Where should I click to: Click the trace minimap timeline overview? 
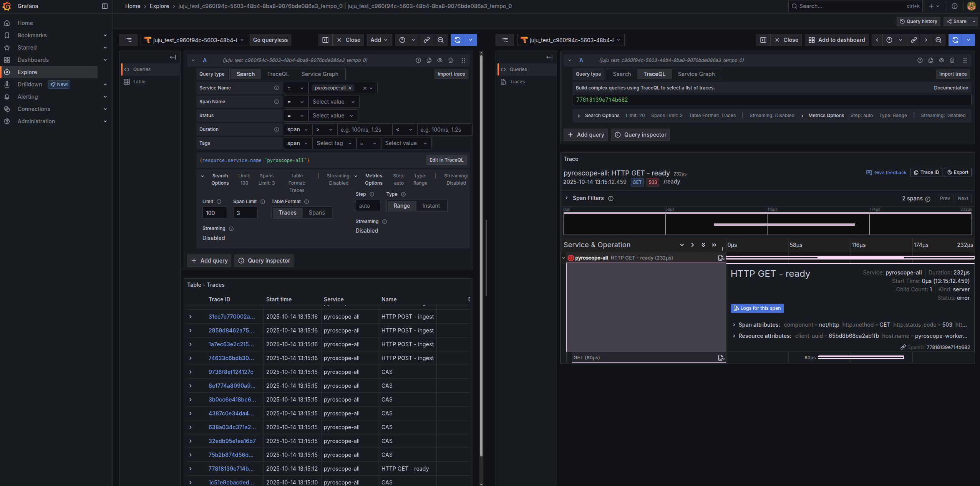(x=767, y=224)
